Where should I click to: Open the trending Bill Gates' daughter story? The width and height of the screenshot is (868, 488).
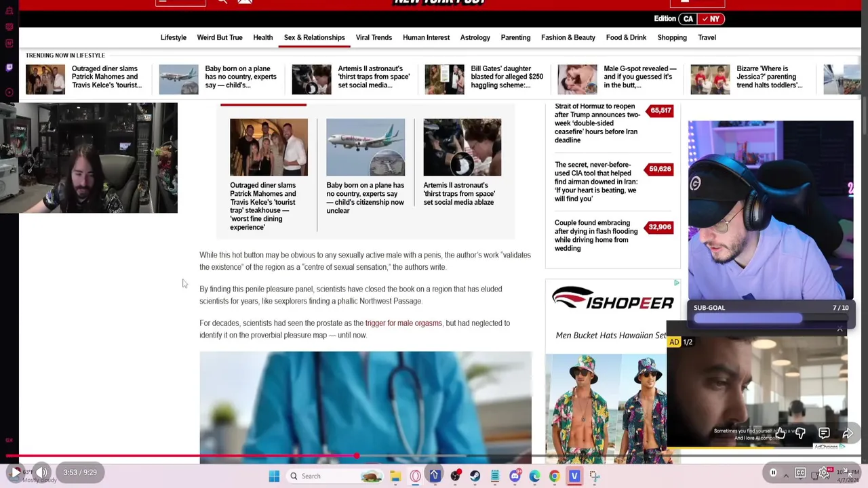pyautogui.click(x=507, y=77)
